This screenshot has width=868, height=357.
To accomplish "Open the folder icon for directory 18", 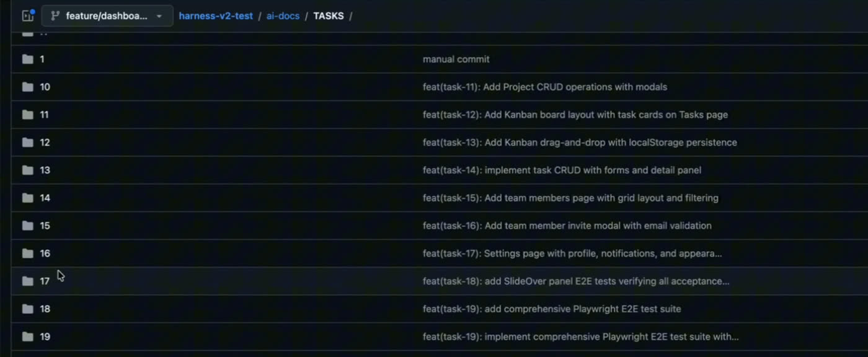I will click(27, 309).
